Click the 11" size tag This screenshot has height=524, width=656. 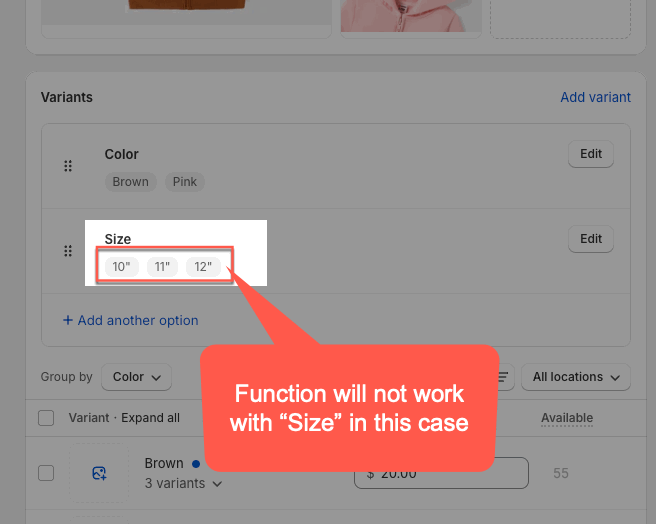pyautogui.click(x=162, y=267)
